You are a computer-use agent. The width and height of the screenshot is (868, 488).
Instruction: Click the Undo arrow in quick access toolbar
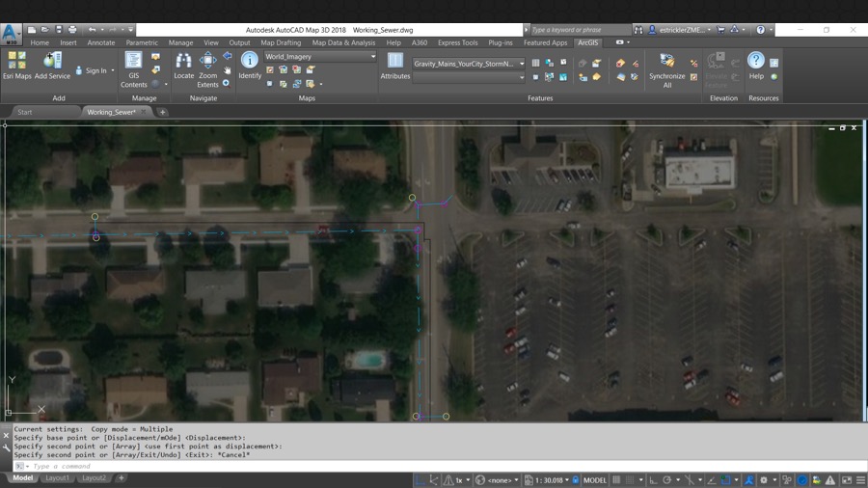(x=92, y=30)
